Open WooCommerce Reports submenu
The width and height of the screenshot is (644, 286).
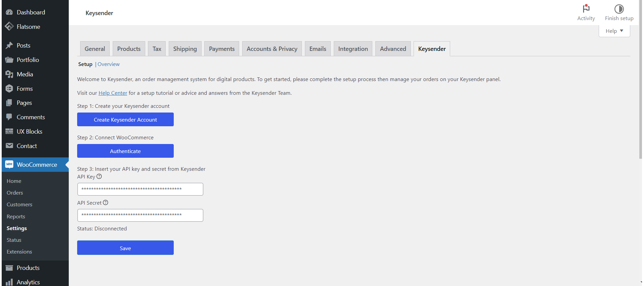tap(16, 216)
